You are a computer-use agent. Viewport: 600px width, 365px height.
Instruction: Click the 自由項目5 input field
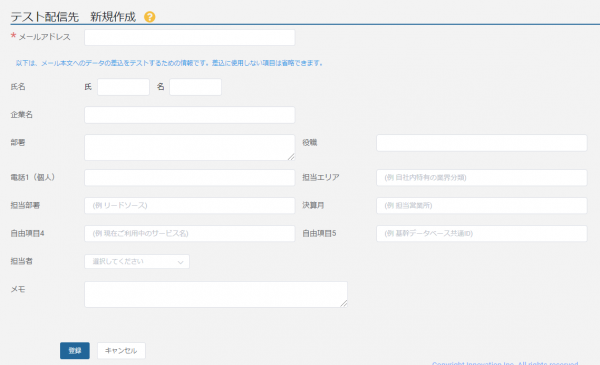482,233
